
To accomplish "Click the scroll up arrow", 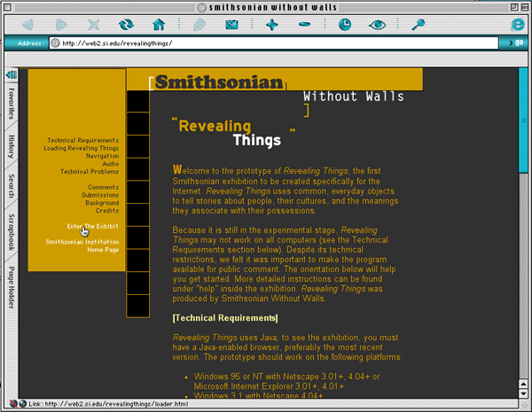I will point(523,385).
